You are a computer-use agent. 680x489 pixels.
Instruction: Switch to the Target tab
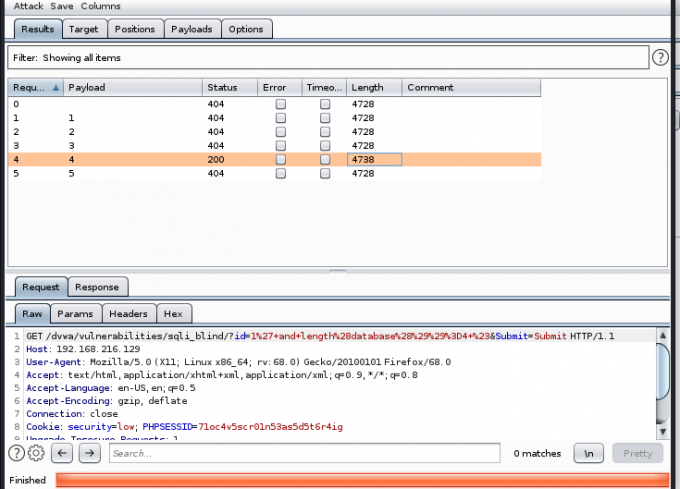click(83, 29)
